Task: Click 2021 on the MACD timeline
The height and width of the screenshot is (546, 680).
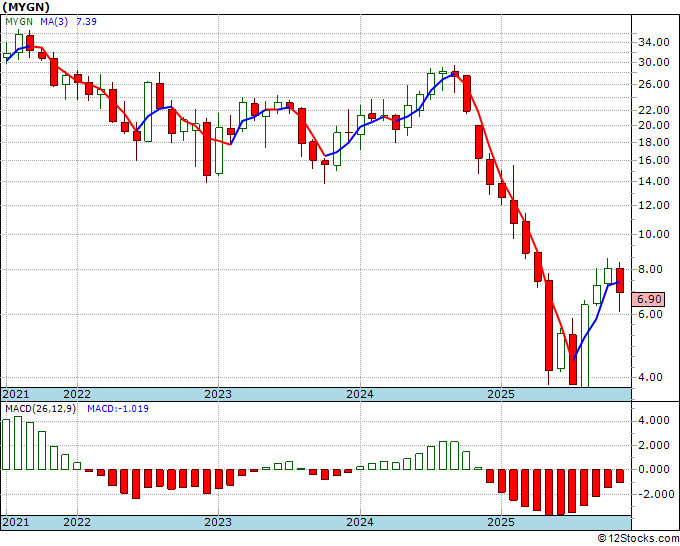Action: pyautogui.click(x=16, y=522)
